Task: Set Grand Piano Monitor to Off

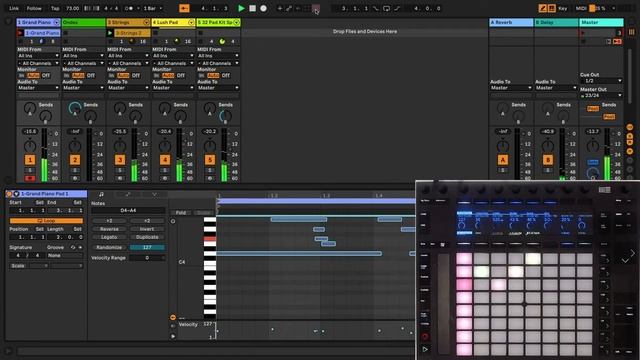Action: (46, 76)
